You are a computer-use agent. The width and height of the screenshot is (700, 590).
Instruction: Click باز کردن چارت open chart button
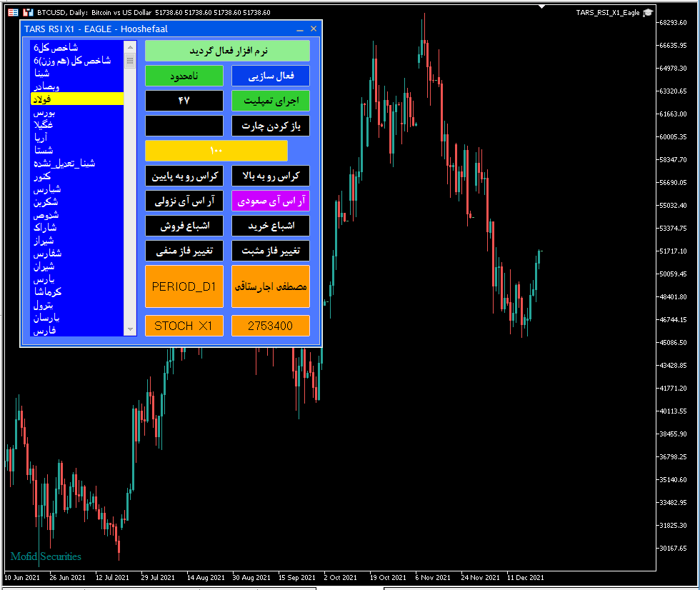point(271,126)
